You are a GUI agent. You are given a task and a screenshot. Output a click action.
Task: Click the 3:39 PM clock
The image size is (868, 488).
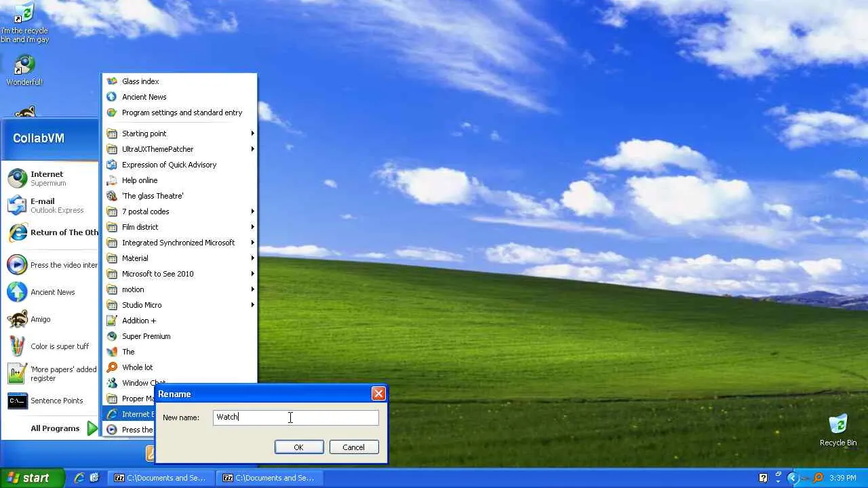click(x=842, y=478)
